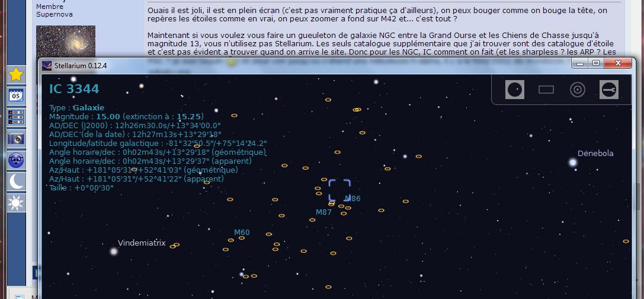Click the 'Taille : +0°00'30"' line
Viewport: 644px width, 299px height.
81,188
